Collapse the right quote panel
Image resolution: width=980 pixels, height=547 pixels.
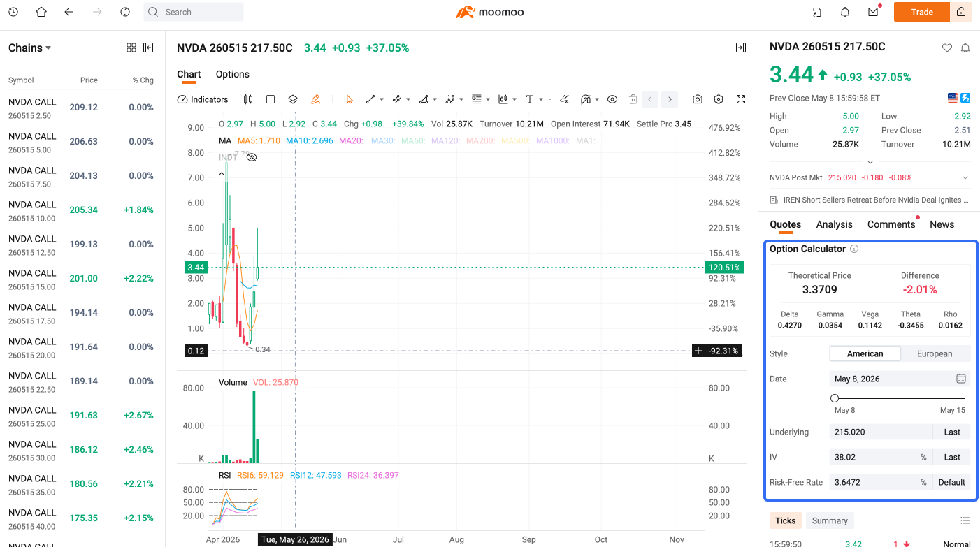coord(741,48)
